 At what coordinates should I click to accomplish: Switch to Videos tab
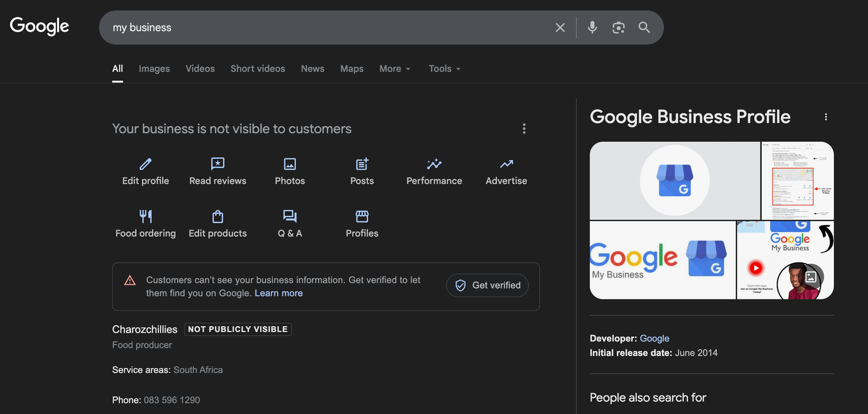click(200, 69)
